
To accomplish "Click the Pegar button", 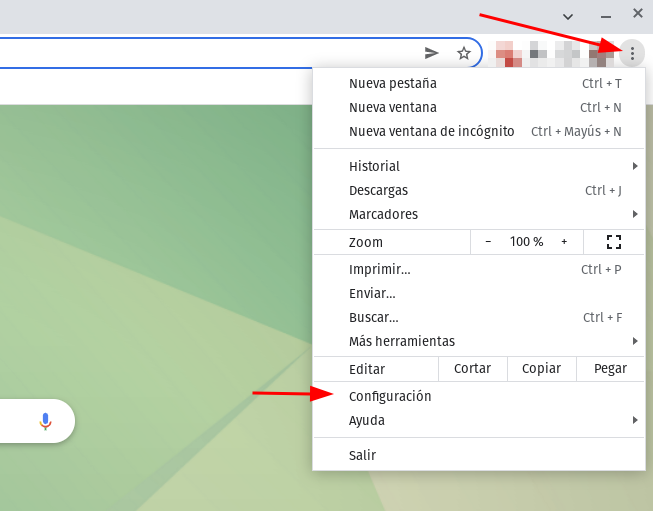I will [610, 369].
